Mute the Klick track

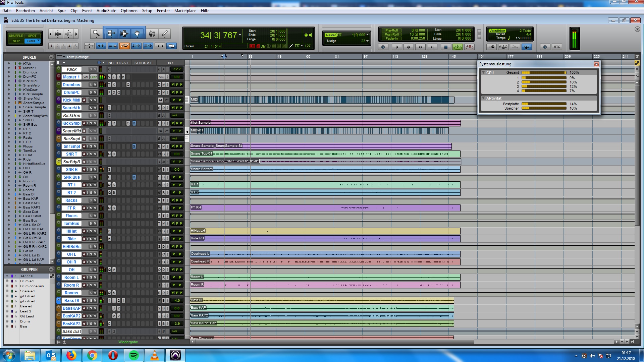pyautogui.click(x=95, y=69)
